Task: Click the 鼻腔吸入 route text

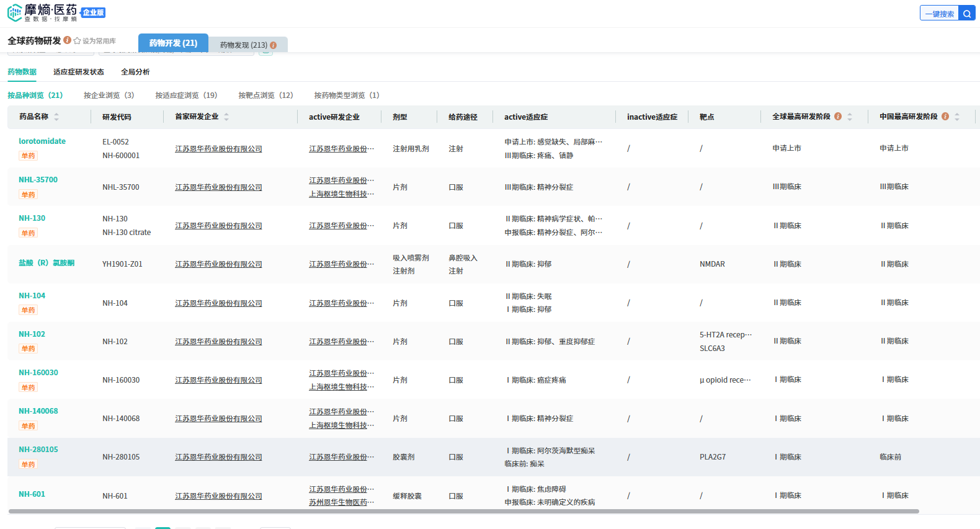Action: (463, 258)
